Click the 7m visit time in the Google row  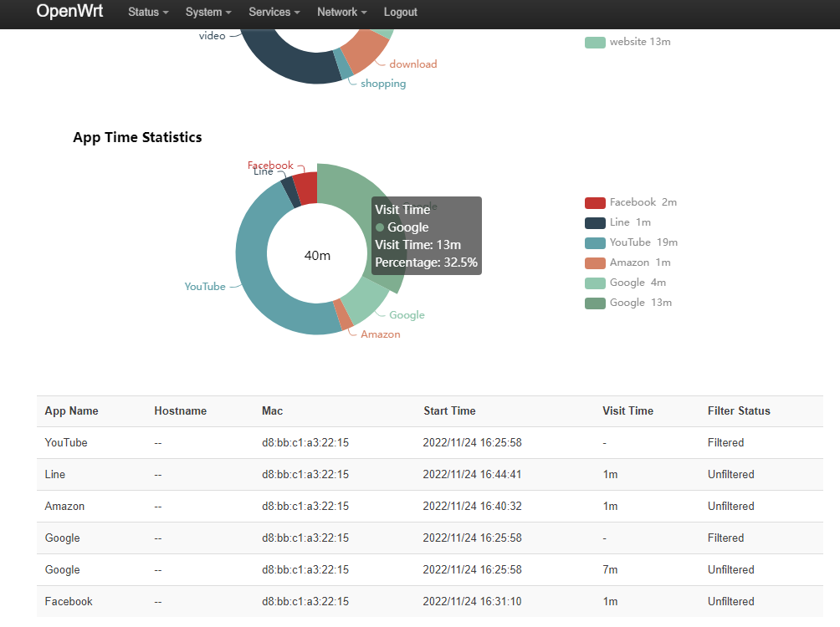click(x=610, y=569)
